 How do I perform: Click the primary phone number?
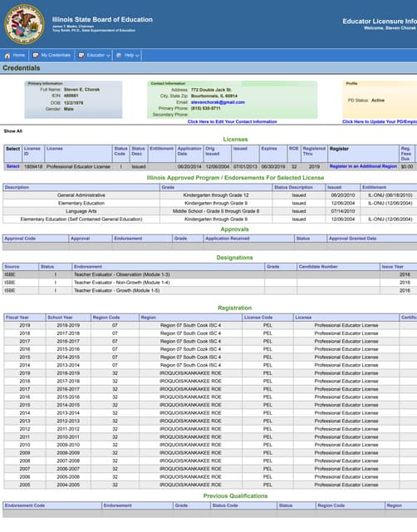205,108
